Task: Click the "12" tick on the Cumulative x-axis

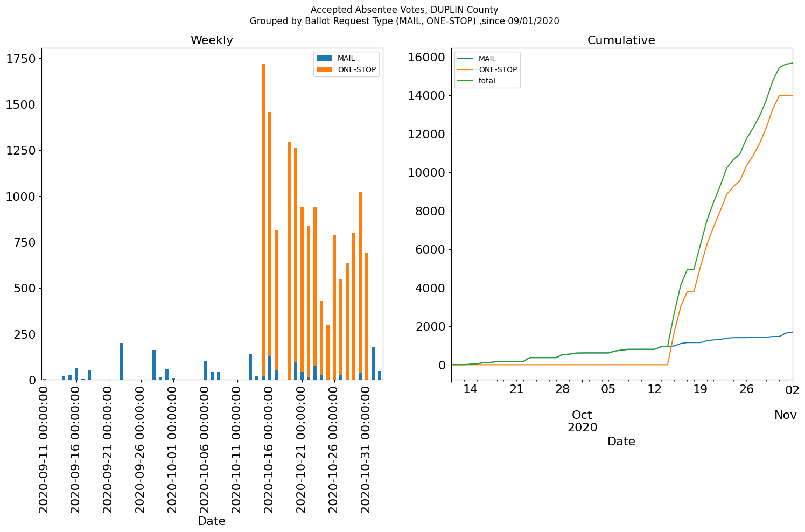Action: pos(654,389)
